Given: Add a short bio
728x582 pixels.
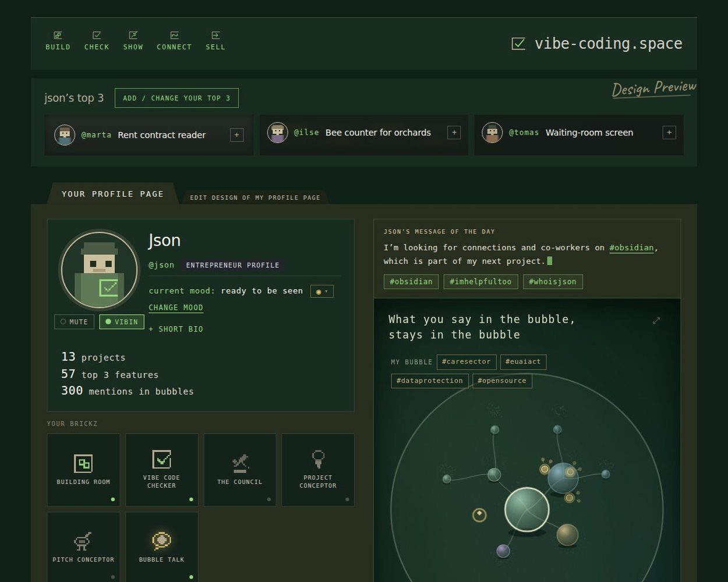Looking at the screenshot, I should coord(176,329).
